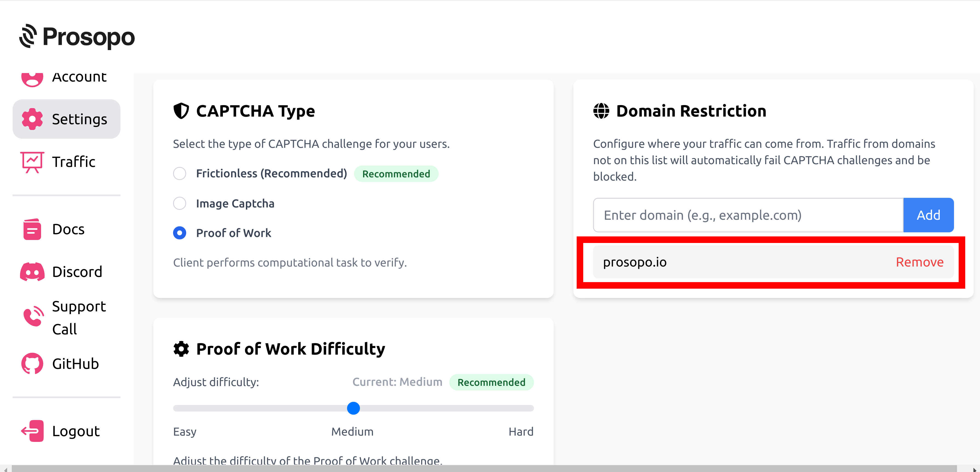Click the horizontal scrollbar at bottom

[484, 468]
